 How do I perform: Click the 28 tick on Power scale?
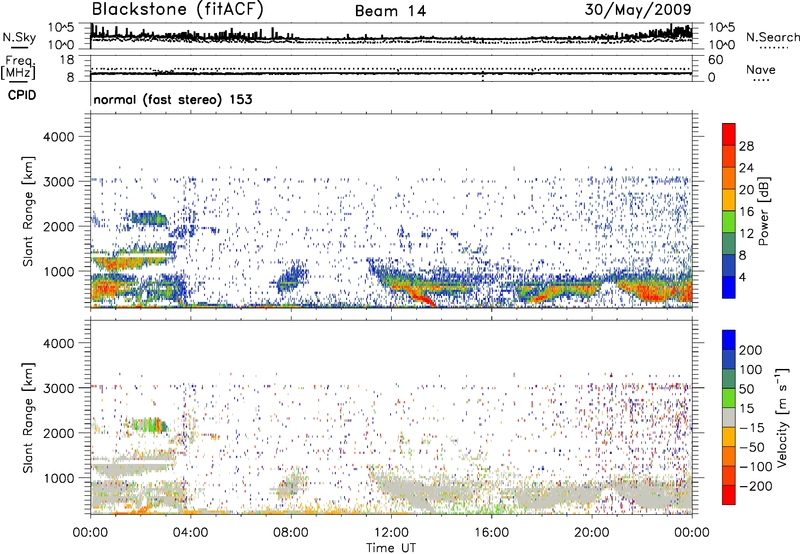(x=746, y=146)
